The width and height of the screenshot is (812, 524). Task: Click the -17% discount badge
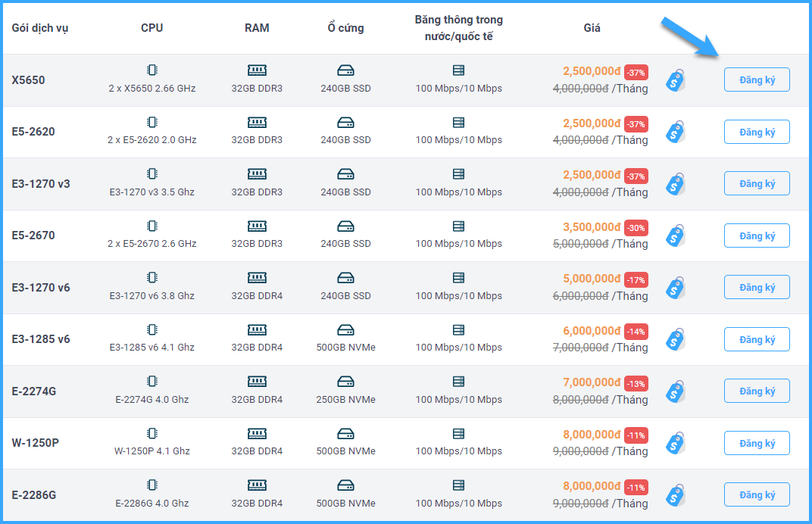(636, 280)
